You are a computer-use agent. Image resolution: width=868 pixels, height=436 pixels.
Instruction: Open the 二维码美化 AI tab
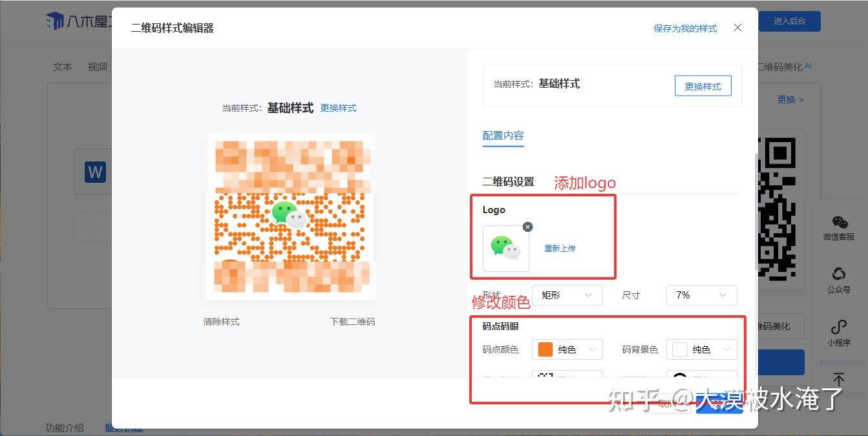tap(784, 67)
